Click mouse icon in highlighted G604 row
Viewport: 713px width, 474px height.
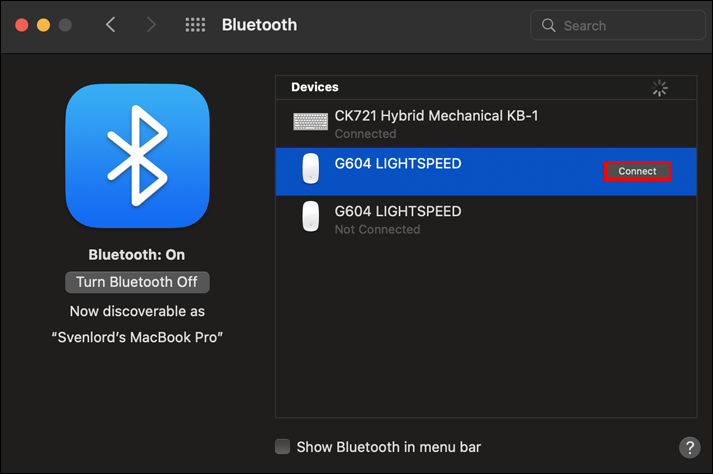[311, 170]
